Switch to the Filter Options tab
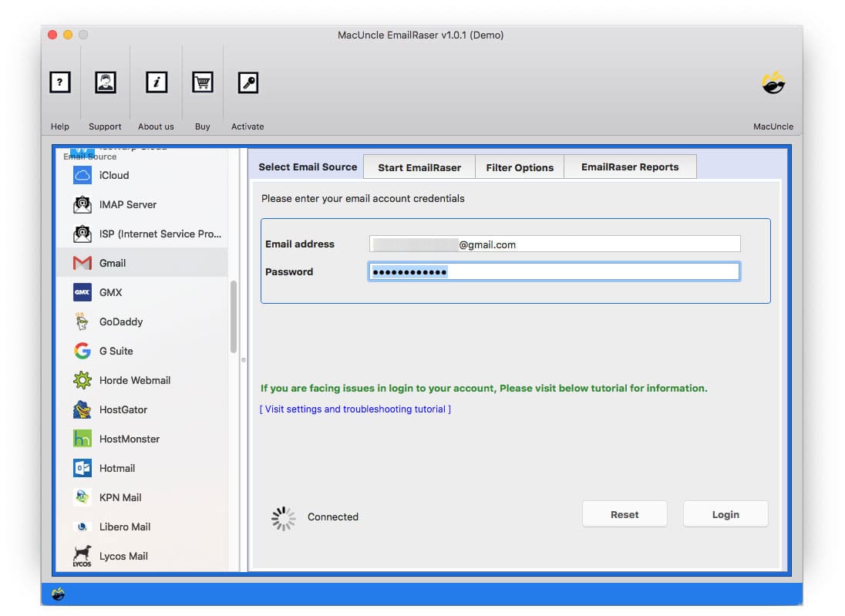This screenshot has width=845, height=616. click(519, 167)
